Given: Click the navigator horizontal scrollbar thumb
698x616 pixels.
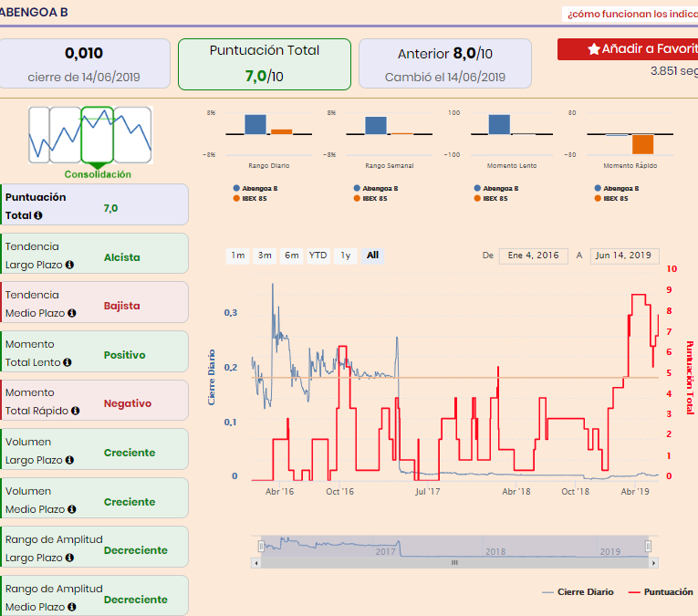Looking at the screenshot, I should click(454, 563).
